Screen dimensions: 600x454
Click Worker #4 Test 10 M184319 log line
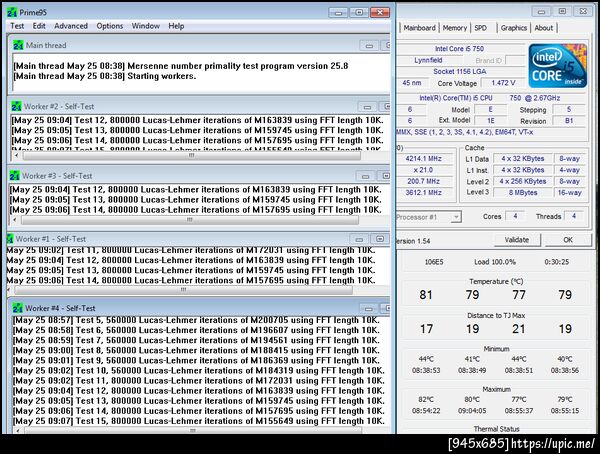pyautogui.click(x=199, y=371)
